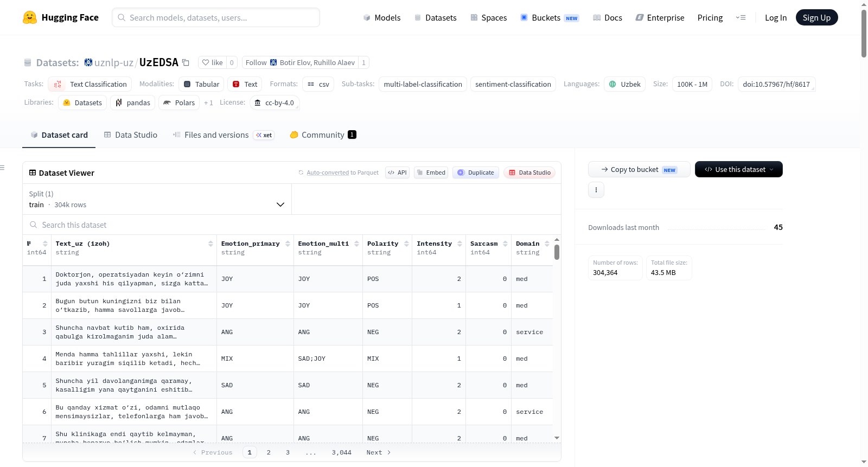Go to Datasets in navigation

coord(436,17)
